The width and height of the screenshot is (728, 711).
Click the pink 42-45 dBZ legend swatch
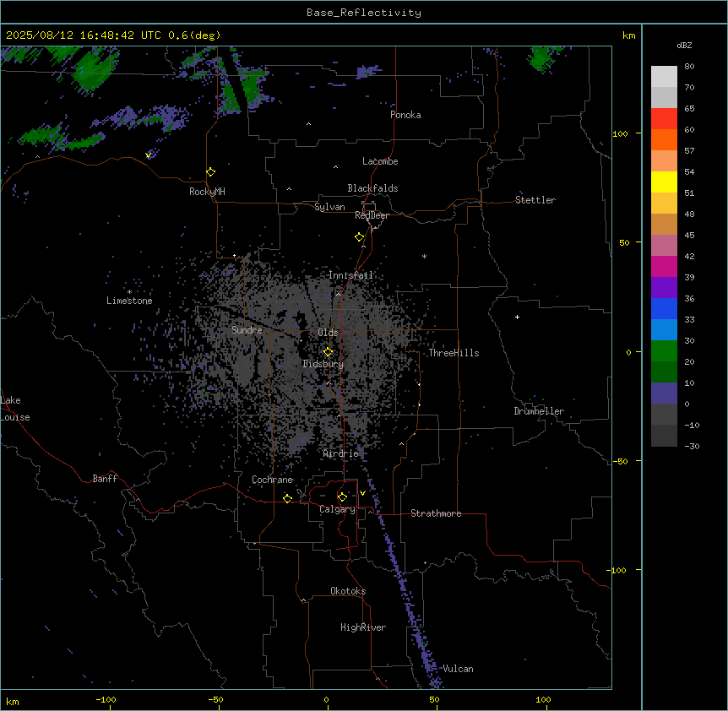(664, 246)
